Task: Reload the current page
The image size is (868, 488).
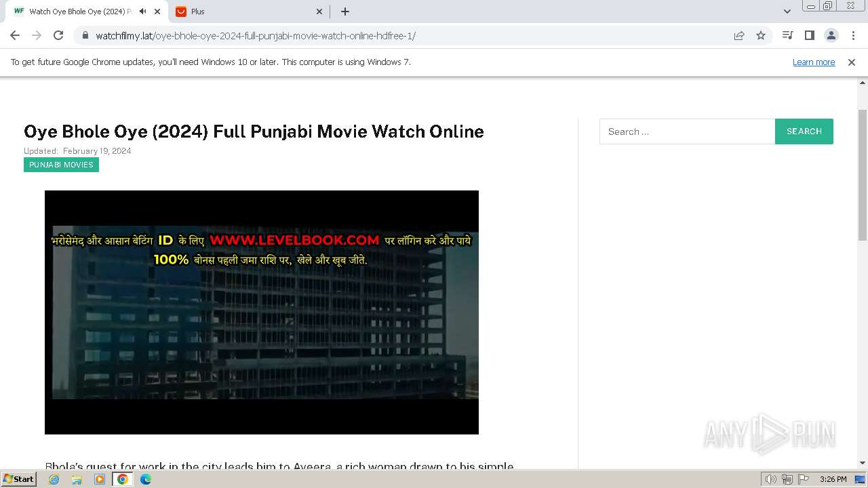Action: point(58,36)
